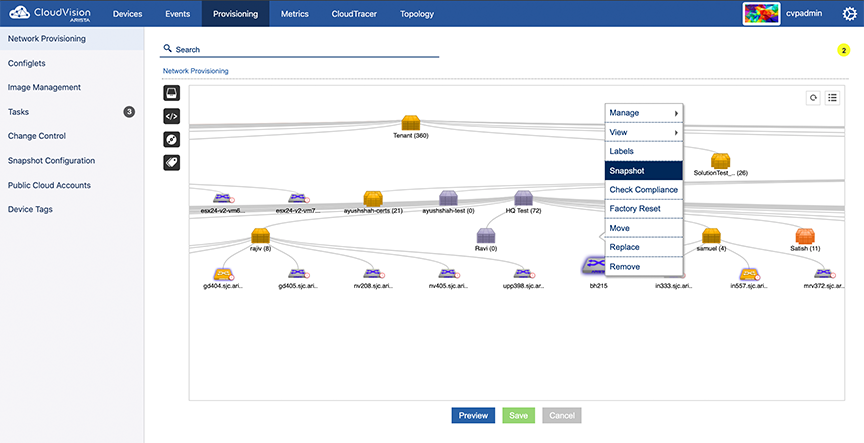Select the nv405.sjc device icon
This screenshot has width=864, height=443.
click(x=448, y=274)
